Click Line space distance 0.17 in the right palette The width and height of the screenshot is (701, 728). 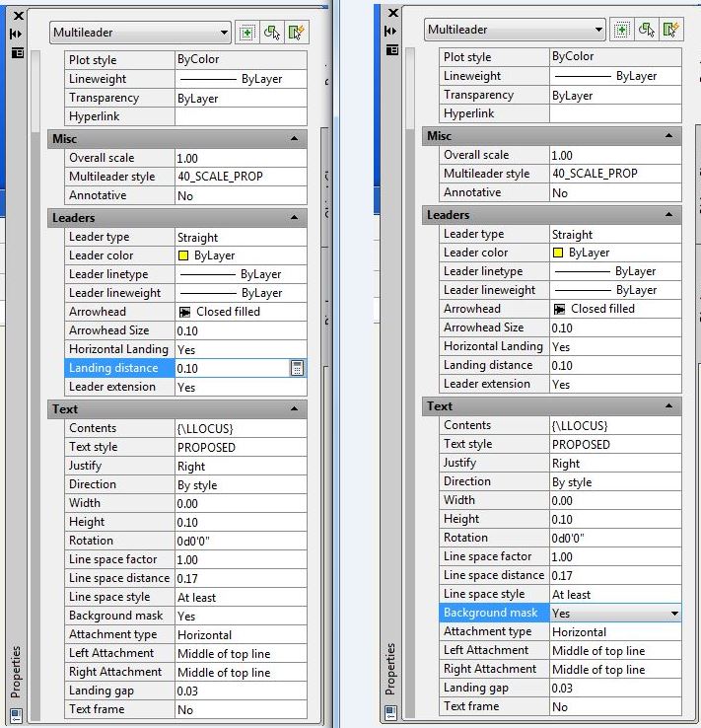point(615,576)
